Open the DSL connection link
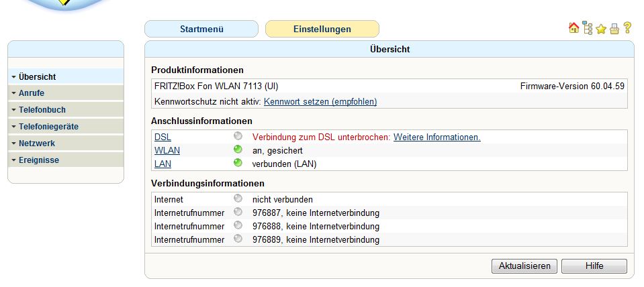644x287 pixels. coord(163,137)
